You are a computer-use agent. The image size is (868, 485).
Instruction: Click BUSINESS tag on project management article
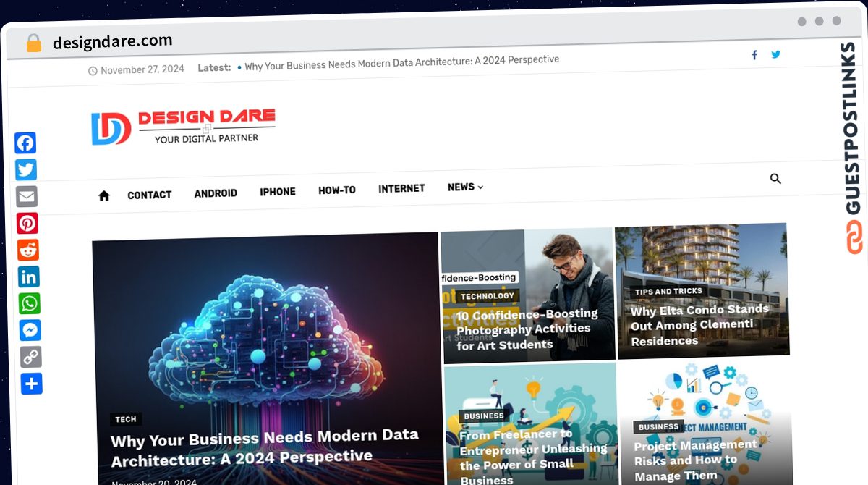coord(659,426)
